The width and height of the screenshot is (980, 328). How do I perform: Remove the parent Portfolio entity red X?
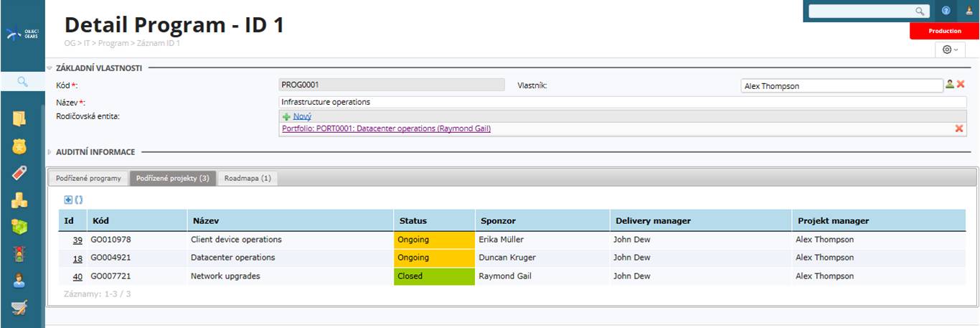(x=959, y=128)
